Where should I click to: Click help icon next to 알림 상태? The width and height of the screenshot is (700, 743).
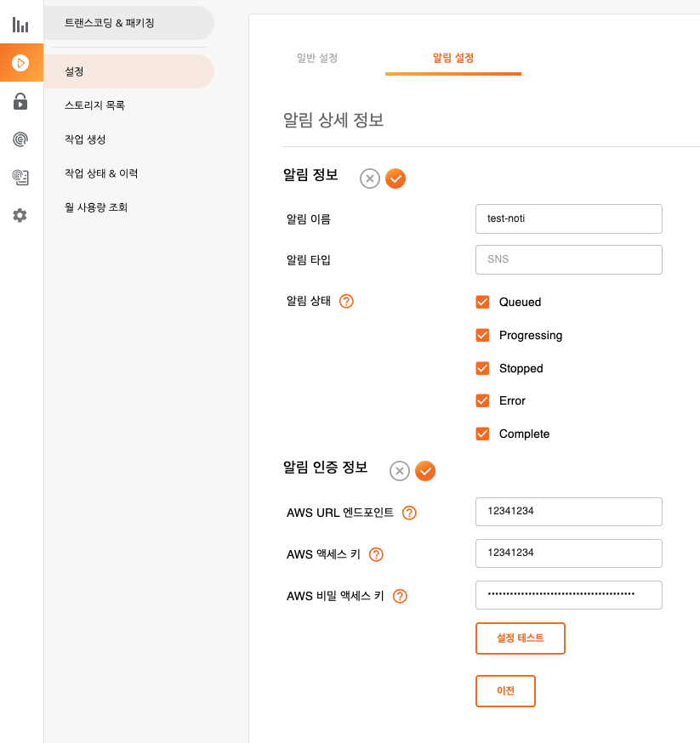pos(346,301)
